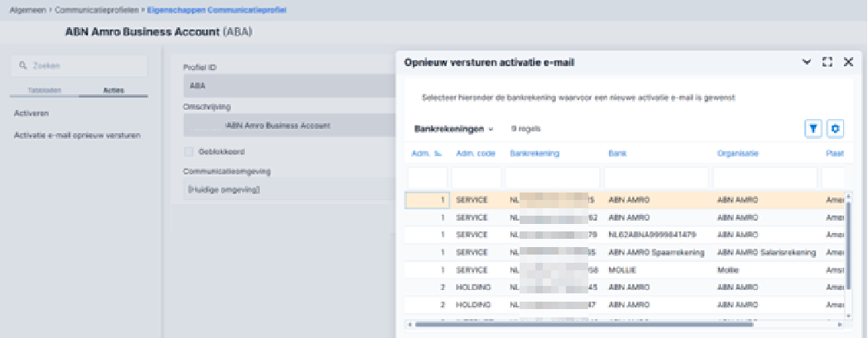Collapse the dialog with the chevron icon
Viewport: 868px width, 338px height.
tap(807, 62)
